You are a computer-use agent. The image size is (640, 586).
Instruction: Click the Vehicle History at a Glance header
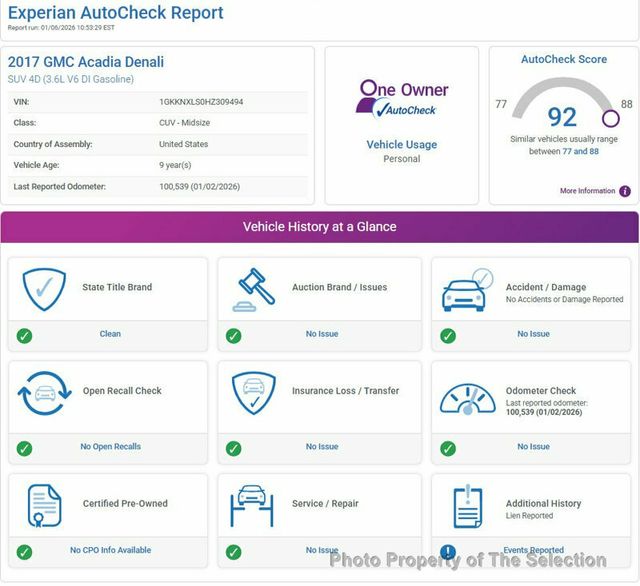pyautogui.click(x=320, y=227)
